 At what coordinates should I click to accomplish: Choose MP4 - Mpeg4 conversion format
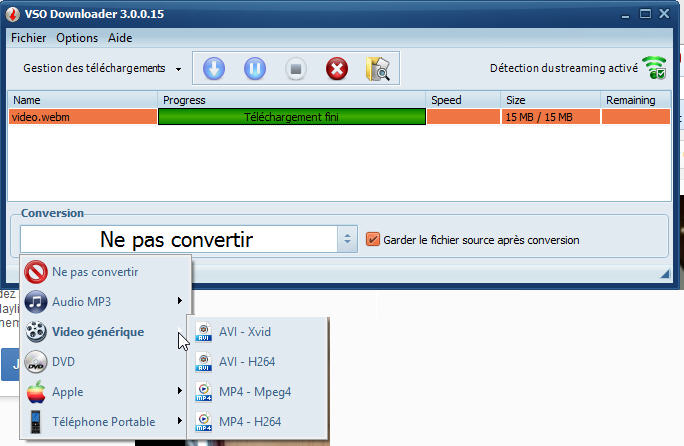[x=257, y=391]
